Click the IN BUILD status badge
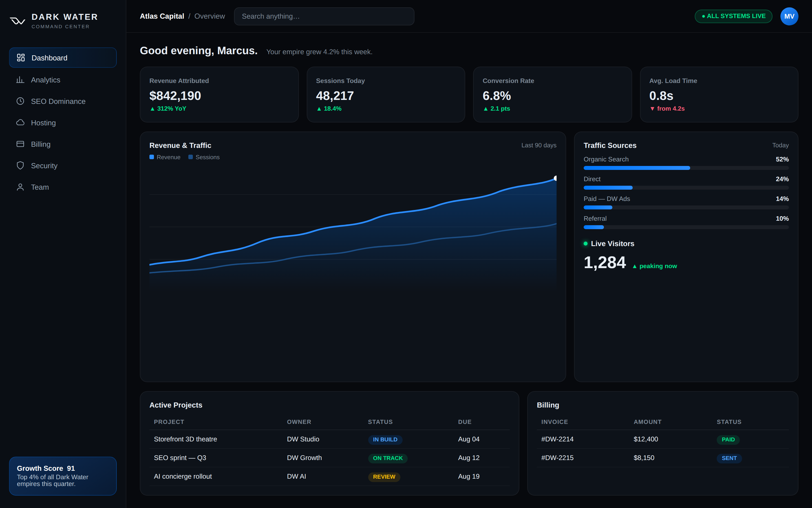The width and height of the screenshot is (812, 508). (385, 439)
